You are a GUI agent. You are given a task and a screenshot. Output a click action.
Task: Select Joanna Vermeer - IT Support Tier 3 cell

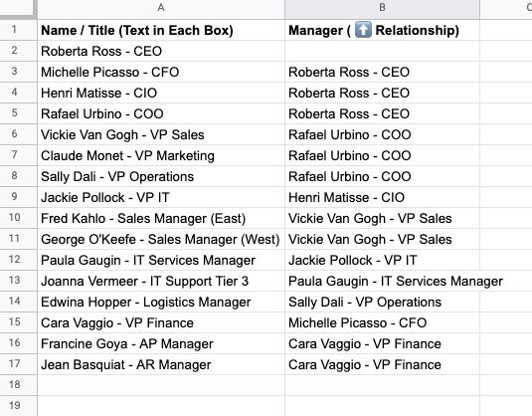161,281
